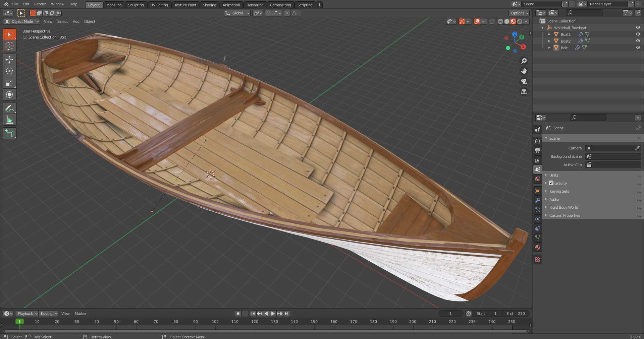Choose the Measure tool

9,120
